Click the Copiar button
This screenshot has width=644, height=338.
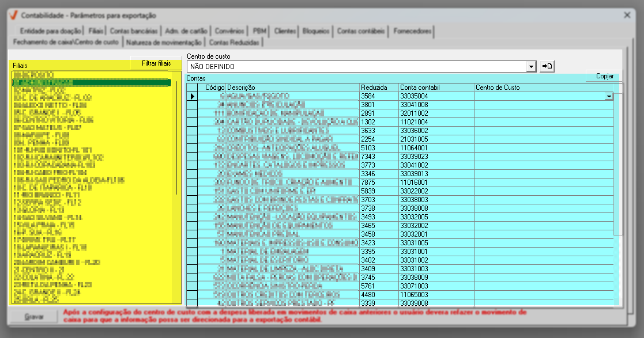coord(604,76)
